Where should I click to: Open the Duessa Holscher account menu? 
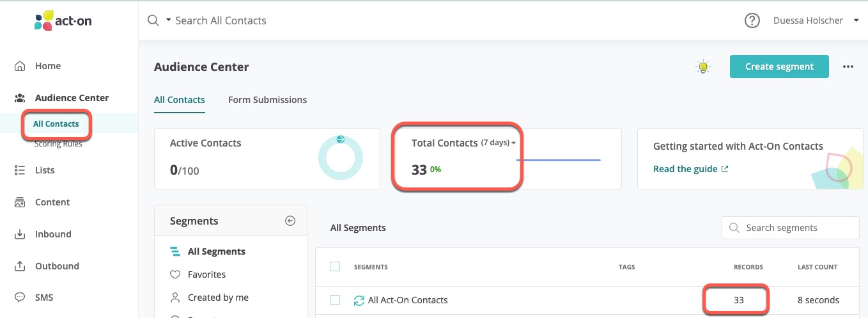pyautogui.click(x=816, y=20)
